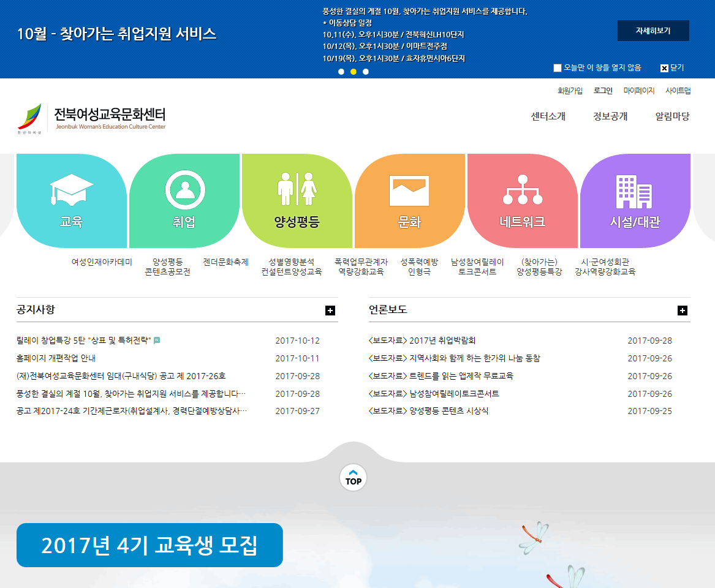
Task: Select the yellow active banner slide dot
Action: tap(354, 72)
